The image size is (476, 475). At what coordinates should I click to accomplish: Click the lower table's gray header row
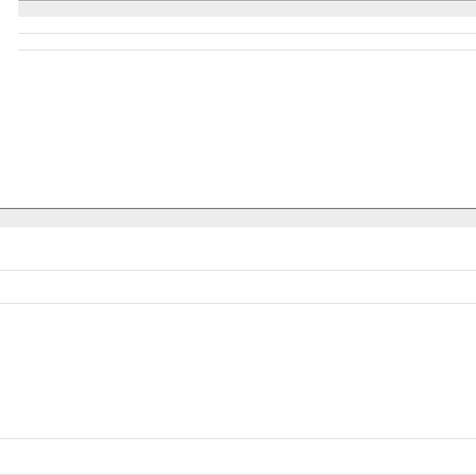click(x=238, y=218)
